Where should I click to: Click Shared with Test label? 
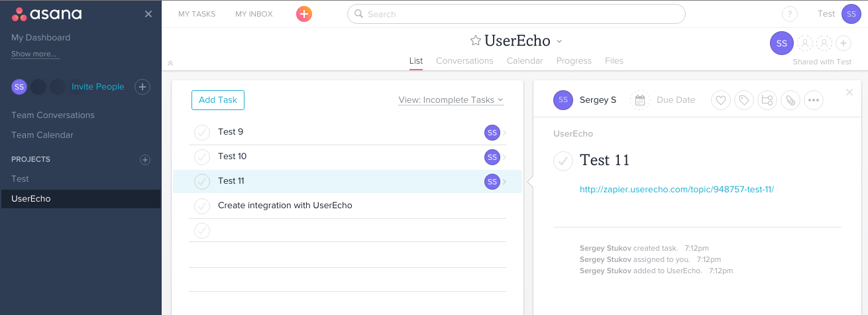coord(822,62)
